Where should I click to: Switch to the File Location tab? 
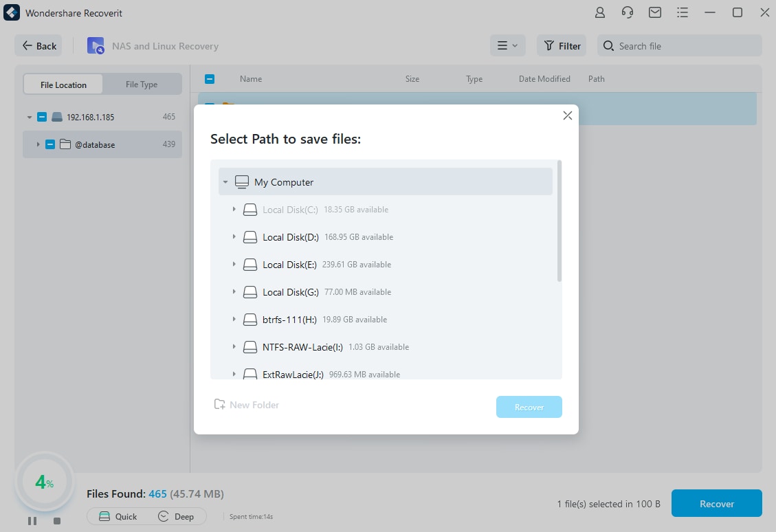pos(63,85)
